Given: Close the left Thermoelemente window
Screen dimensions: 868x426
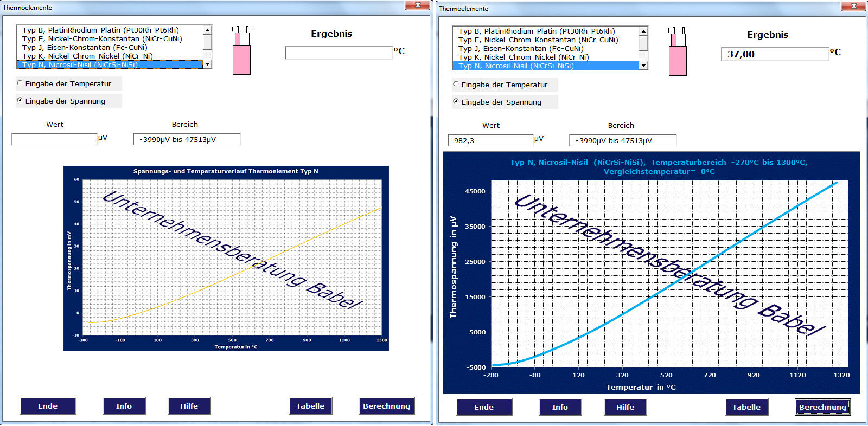Looking at the screenshot, I should 418,5.
